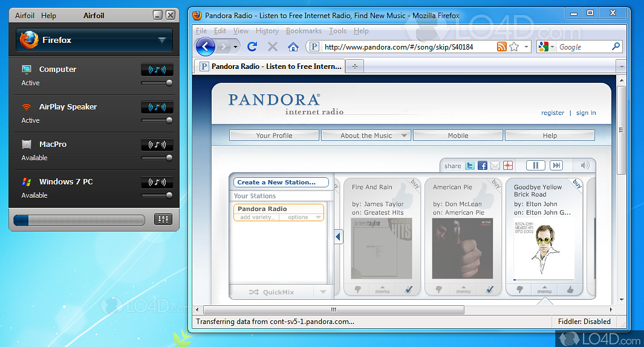Toggle transmit button for Computer speaker
644x347 pixels.
[157, 70]
